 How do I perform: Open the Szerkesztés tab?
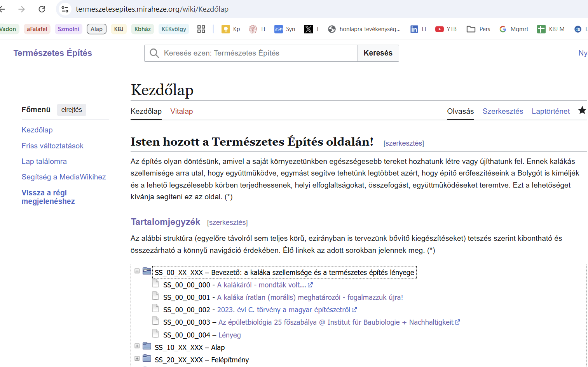click(x=503, y=111)
